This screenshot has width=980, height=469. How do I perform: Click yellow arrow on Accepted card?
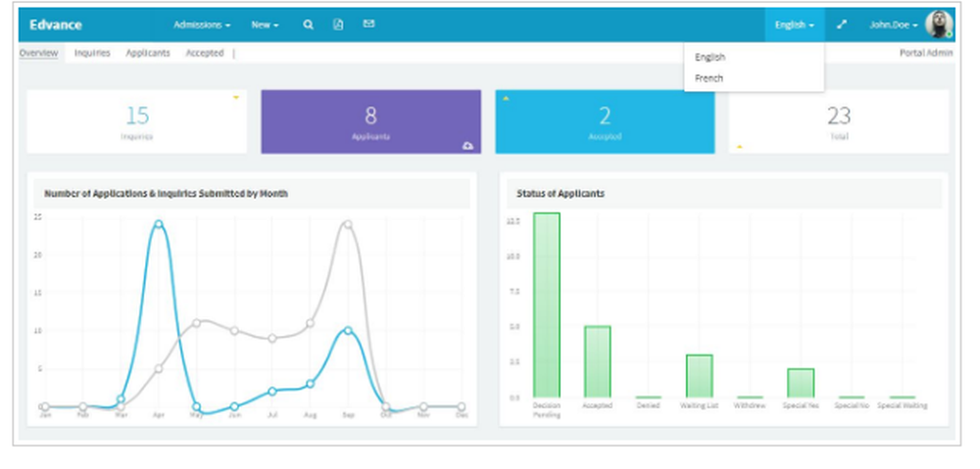tap(505, 98)
